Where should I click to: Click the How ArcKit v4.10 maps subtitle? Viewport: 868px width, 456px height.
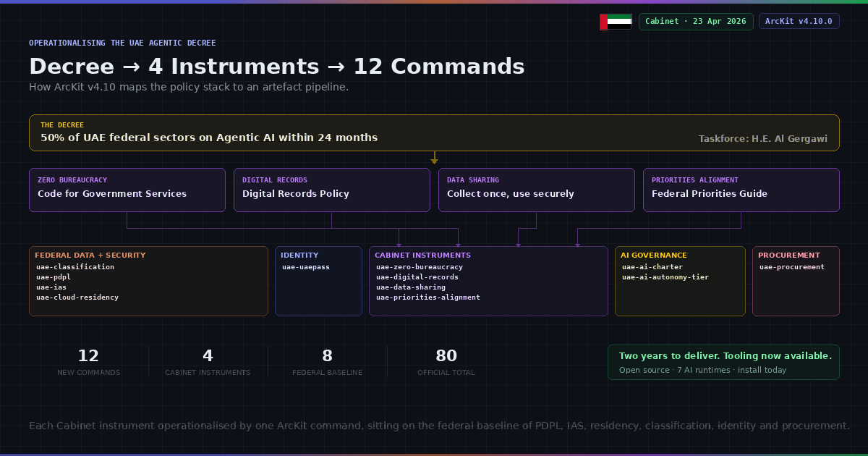coord(189,87)
